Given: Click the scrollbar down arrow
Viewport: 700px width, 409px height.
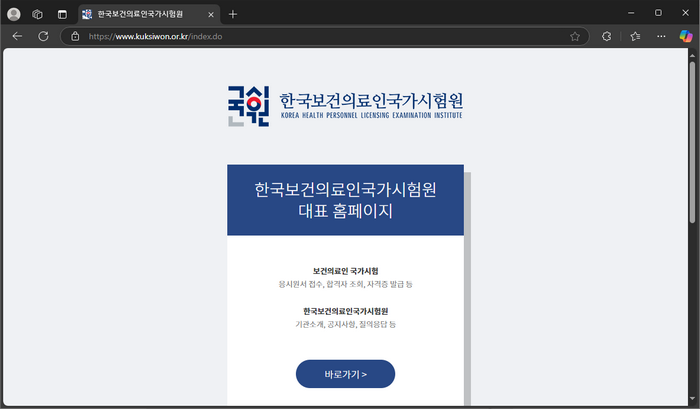Looking at the screenshot, I should click(692, 399).
